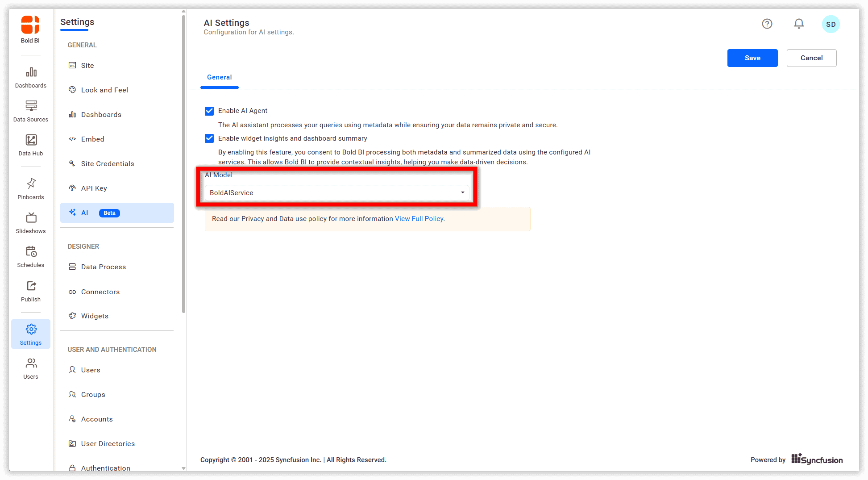Open the Schedules calendar icon

tap(31, 251)
